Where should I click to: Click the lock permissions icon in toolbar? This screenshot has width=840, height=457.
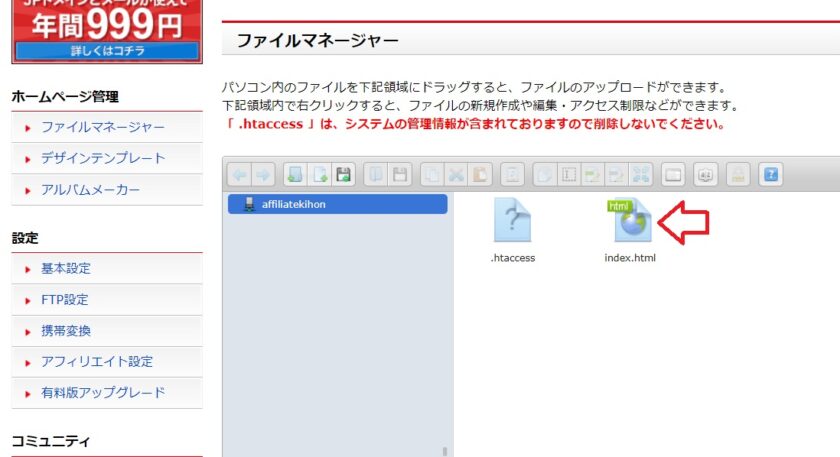(738, 175)
